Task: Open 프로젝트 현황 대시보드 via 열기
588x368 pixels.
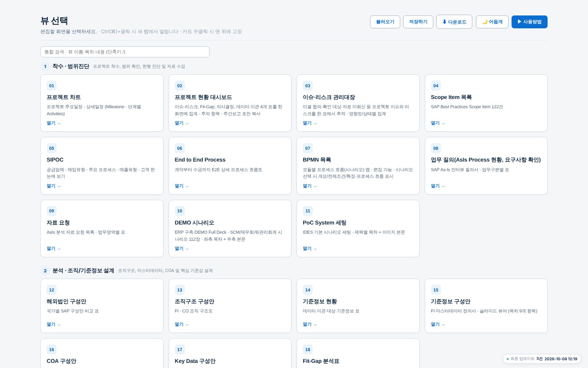Action: 182,123
